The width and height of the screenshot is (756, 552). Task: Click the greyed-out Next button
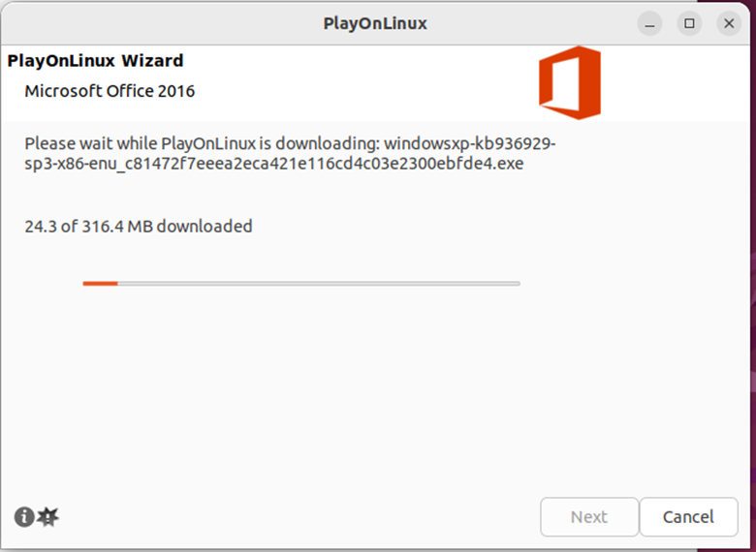(x=588, y=517)
